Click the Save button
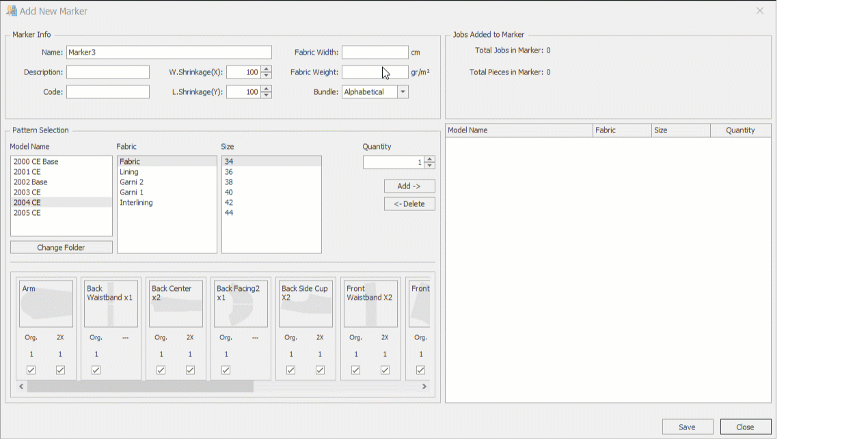868x439 pixels. point(687,427)
